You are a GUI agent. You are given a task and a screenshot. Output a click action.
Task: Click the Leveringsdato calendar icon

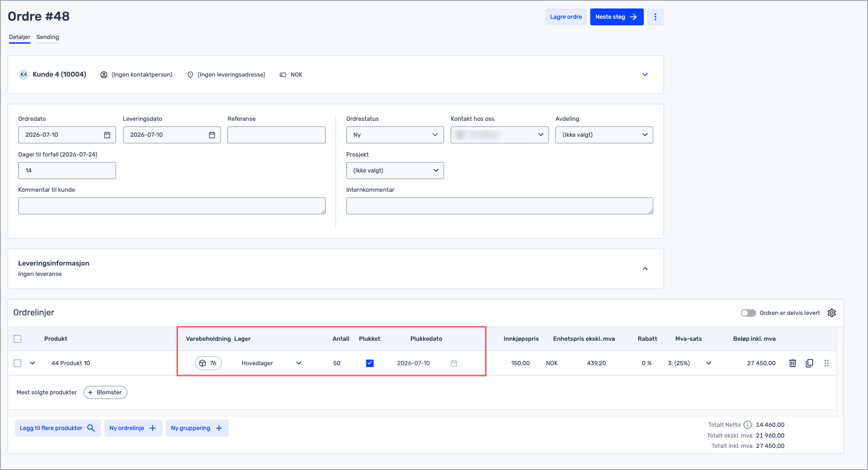point(212,135)
